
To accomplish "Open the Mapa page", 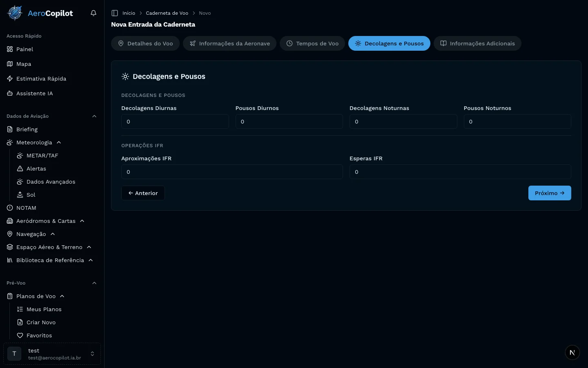I will click(24, 64).
